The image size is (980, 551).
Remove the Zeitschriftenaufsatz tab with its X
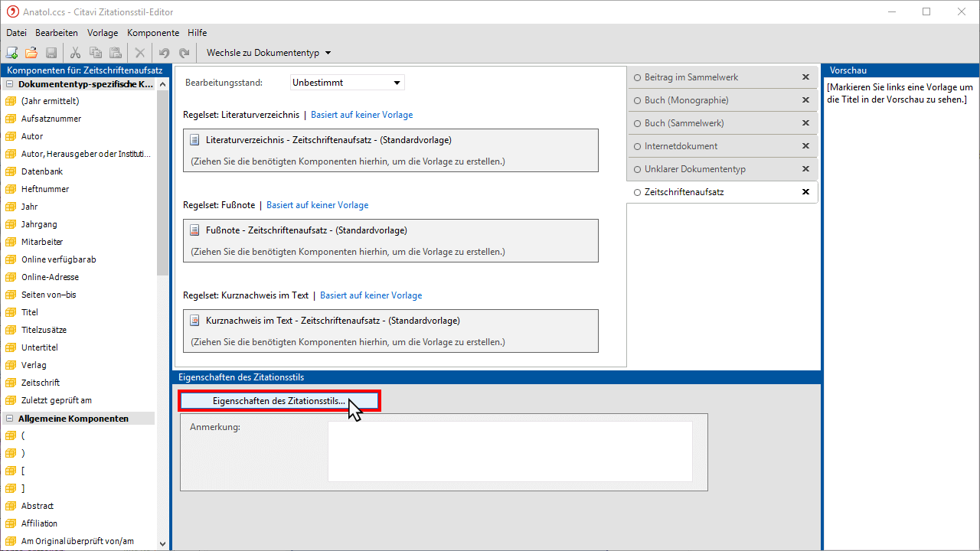tap(805, 192)
